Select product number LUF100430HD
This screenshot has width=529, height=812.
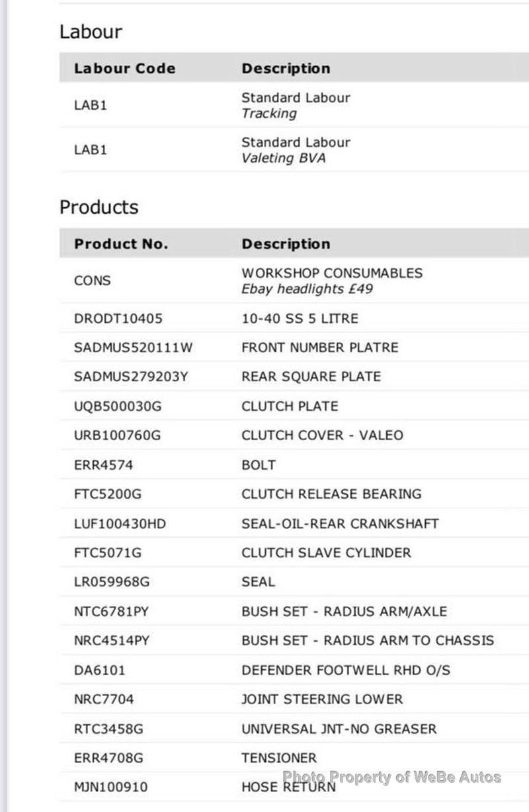tap(120, 523)
